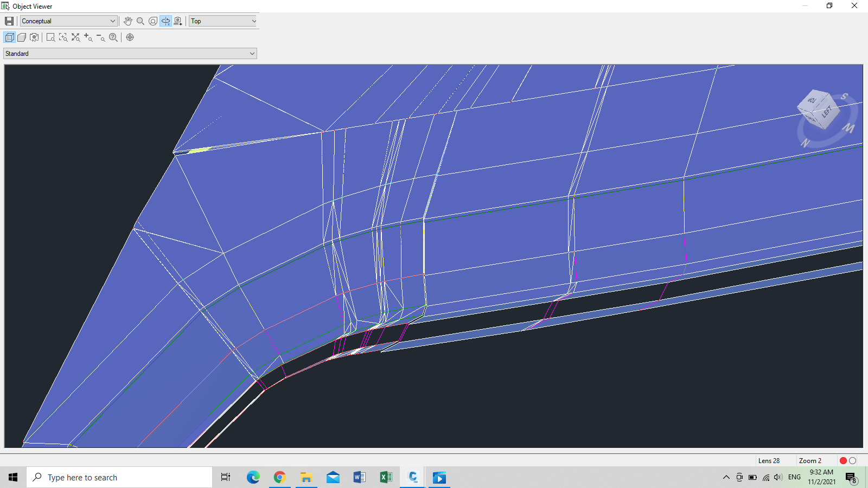Click the Zoom Extents icon
The image size is (868, 488).
75,37
